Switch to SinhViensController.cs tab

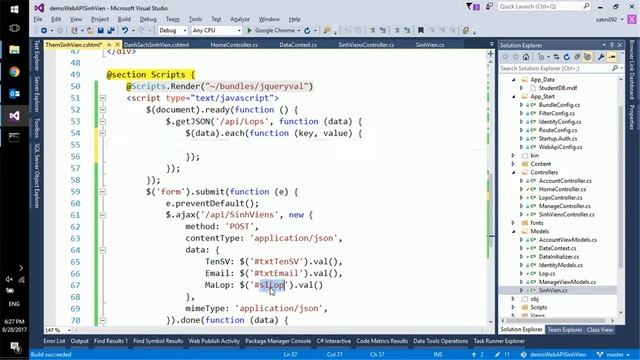(x=366, y=45)
